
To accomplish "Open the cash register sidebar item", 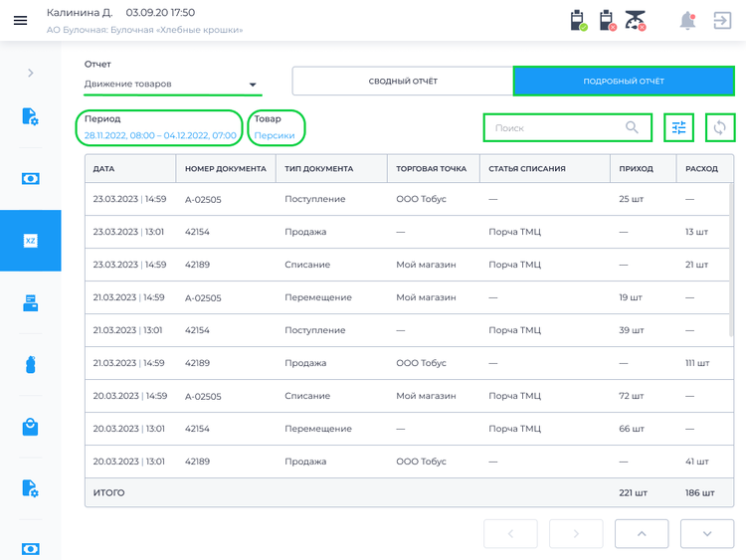I will pos(31,302).
